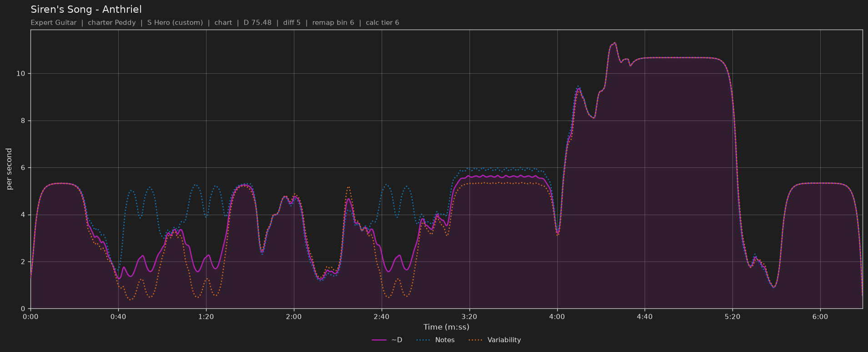
Task: Click the 1:20 x-axis tick label
Action: pyautogui.click(x=206, y=317)
